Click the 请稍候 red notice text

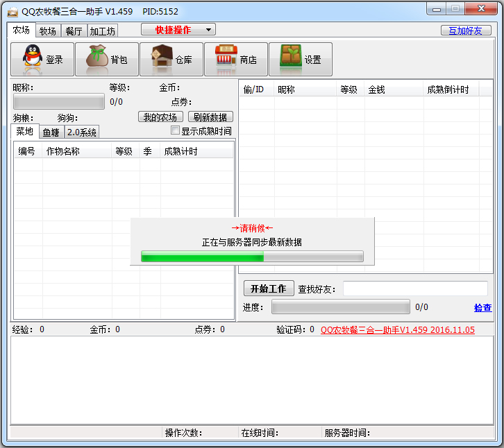pyautogui.click(x=252, y=228)
